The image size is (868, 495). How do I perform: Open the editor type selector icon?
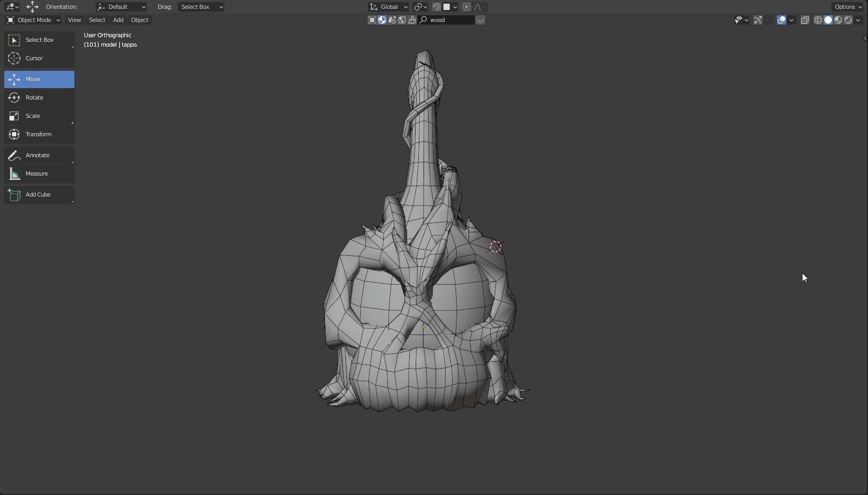[12, 7]
